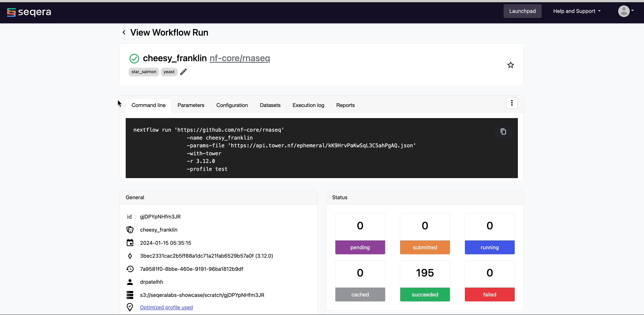Select the Execution log tab
Image resolution: width=644 pixels, height=315 pixels.
(308, 105)
